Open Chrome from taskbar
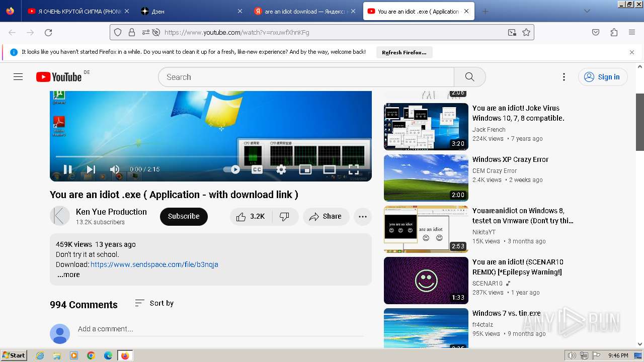 click(x=91, y=355)
